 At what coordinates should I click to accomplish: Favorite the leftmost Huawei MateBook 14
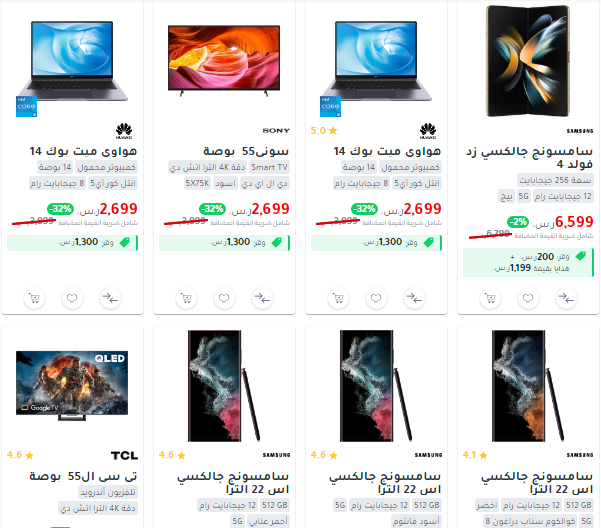[x=72, y=298]
